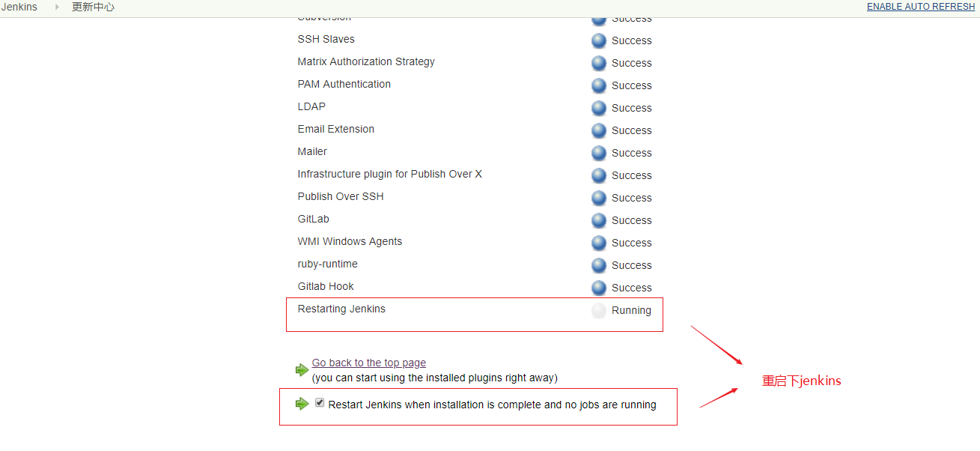Click the blue status ball for Mailer

[x=599, y=153]
